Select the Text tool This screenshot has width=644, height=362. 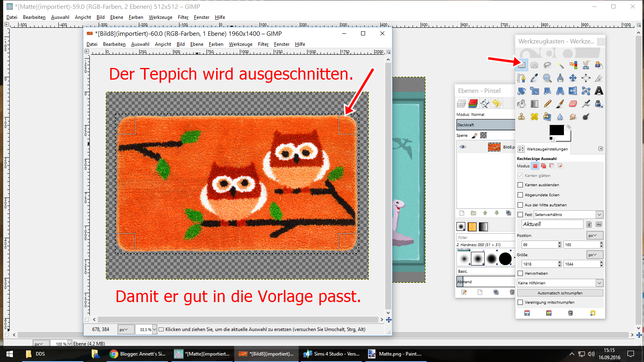click(599, 91)
